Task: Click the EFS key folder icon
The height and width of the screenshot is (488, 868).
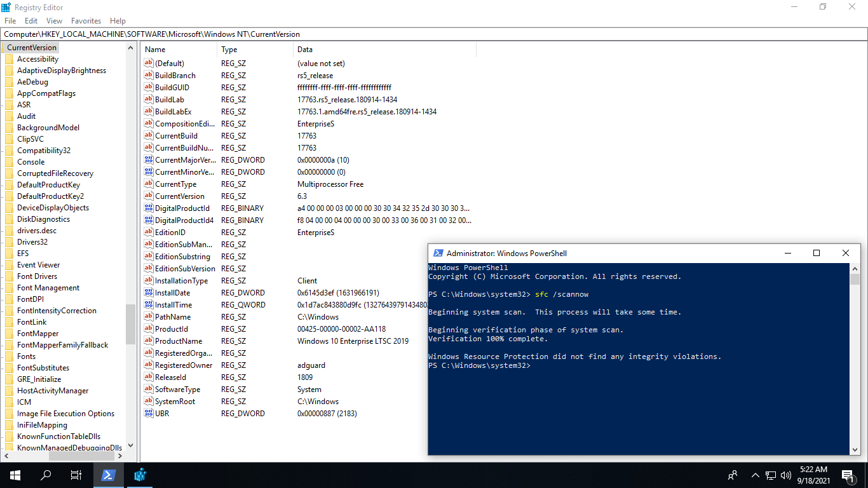Action: pos(9,254)
